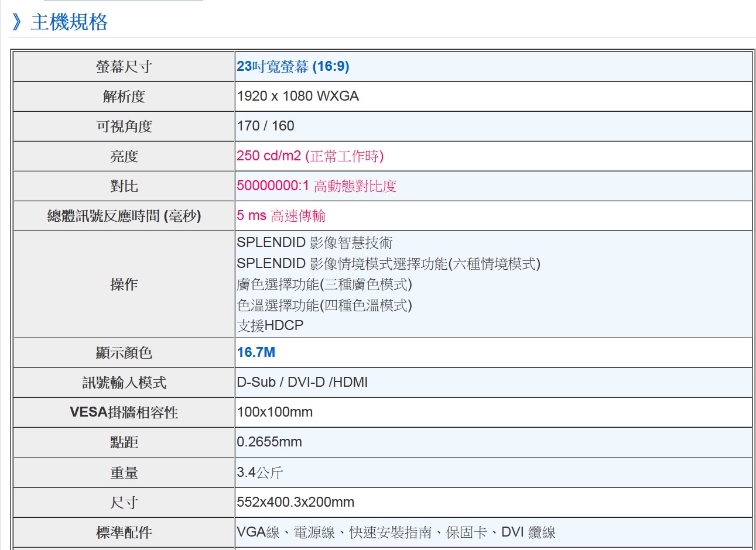The width and height of the screenshot is (756, 550).
Task: Select the blue 23吋寬螢幕 (16:9) text
Action: [x=293, y=67]
